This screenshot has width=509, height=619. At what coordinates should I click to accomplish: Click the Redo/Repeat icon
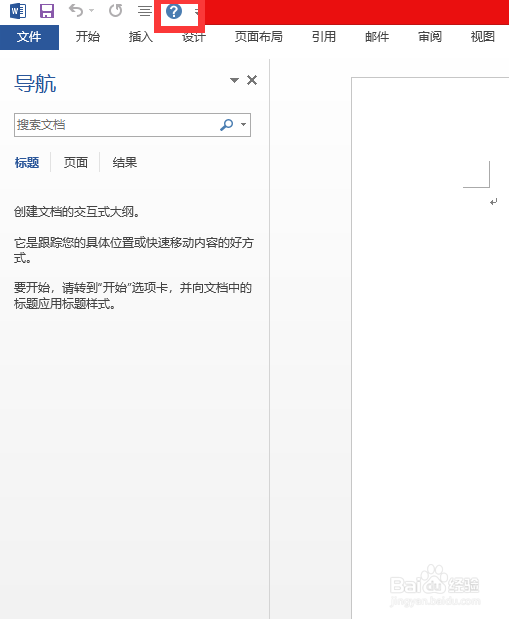tap(116, 11)
